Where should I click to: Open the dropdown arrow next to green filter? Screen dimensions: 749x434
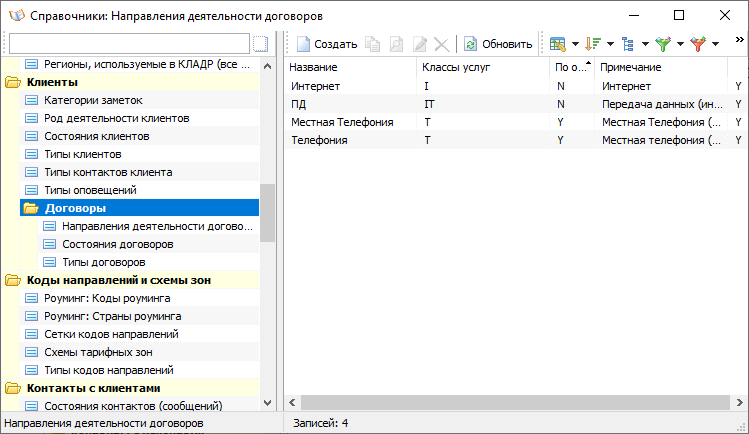(680, 44)
